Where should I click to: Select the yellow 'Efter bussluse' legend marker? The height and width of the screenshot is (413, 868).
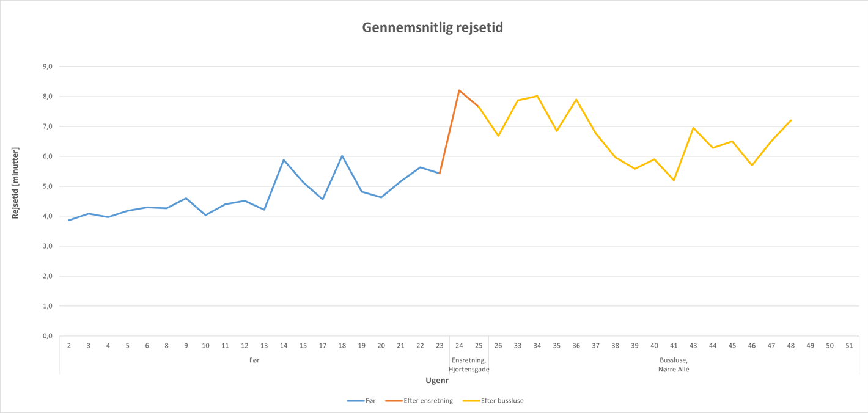[x=471, y=401]
